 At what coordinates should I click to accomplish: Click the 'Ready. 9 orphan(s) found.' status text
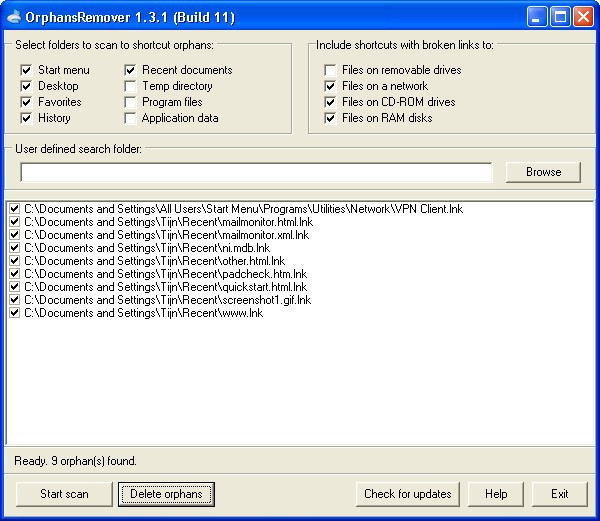click(75, 461)
